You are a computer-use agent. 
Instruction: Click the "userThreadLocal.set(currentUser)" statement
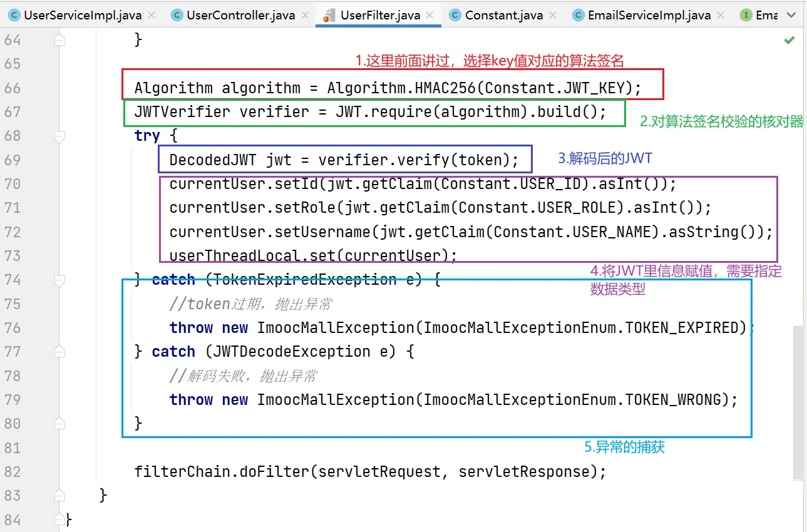(314, 256)
